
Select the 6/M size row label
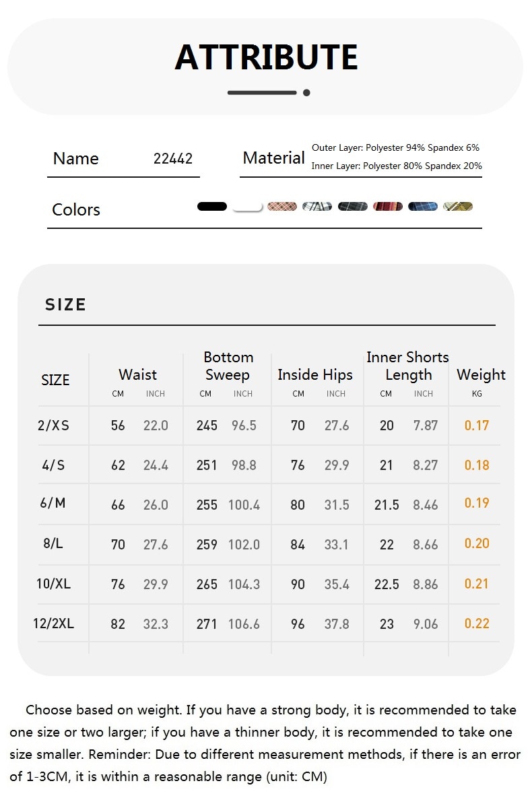53,503
